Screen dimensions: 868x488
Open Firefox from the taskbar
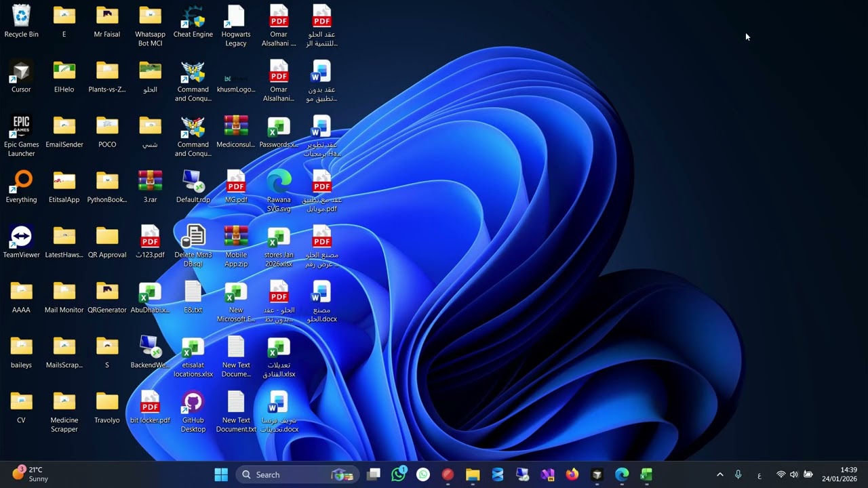coord(572,474)
